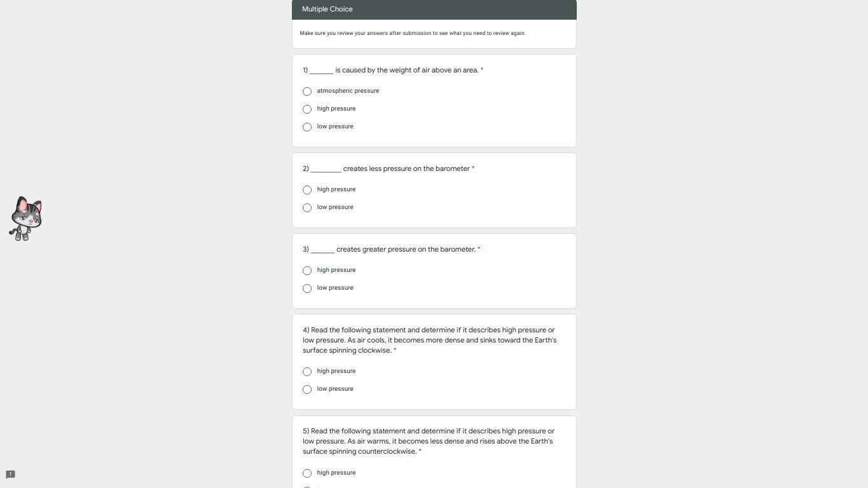Choose high pressure for question 1

(x=307, y=109)
